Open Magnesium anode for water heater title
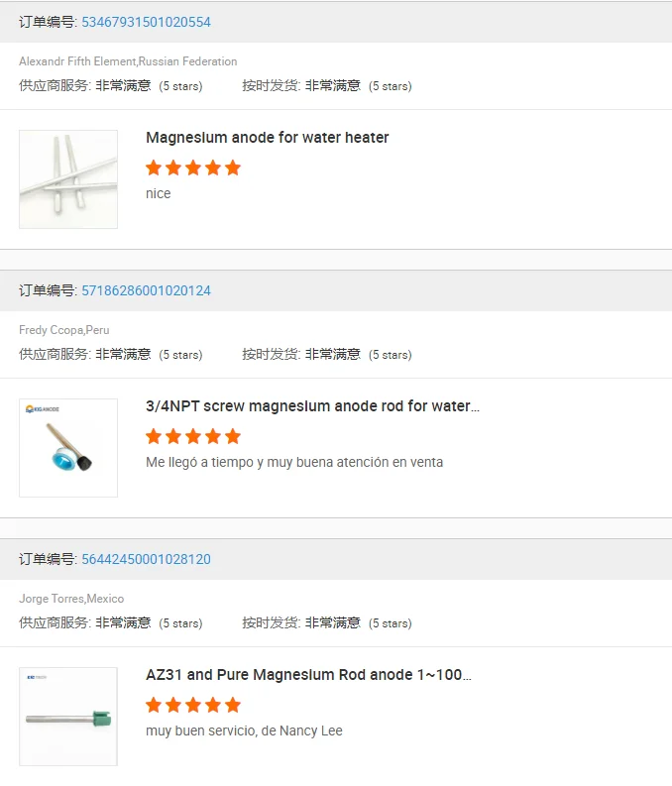 coord(267,138)
